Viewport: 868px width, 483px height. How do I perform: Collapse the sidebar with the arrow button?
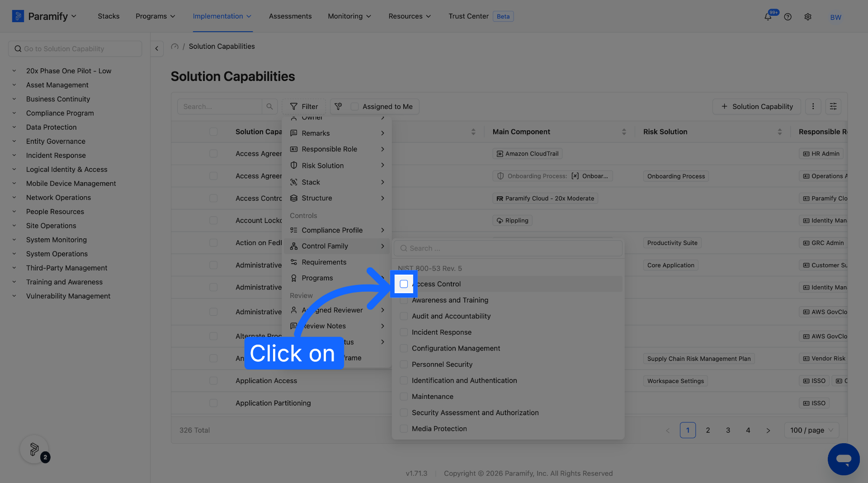(156, 48)
